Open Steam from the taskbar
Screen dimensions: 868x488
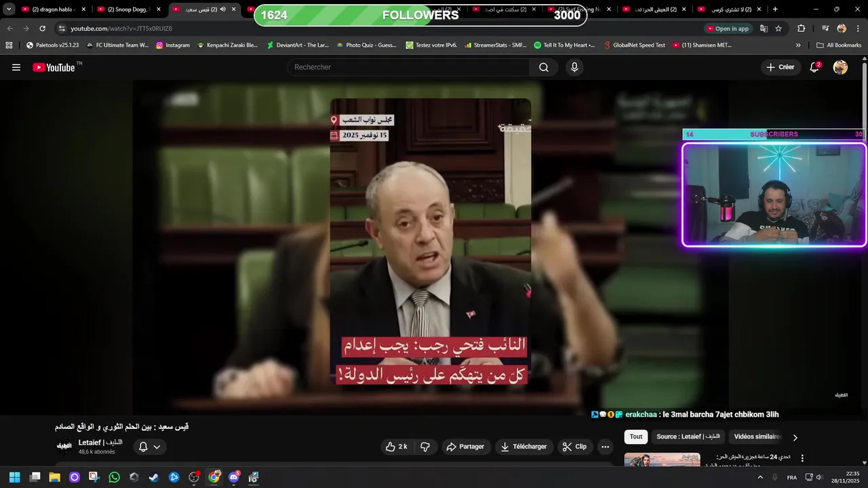(x=154, y=477)
